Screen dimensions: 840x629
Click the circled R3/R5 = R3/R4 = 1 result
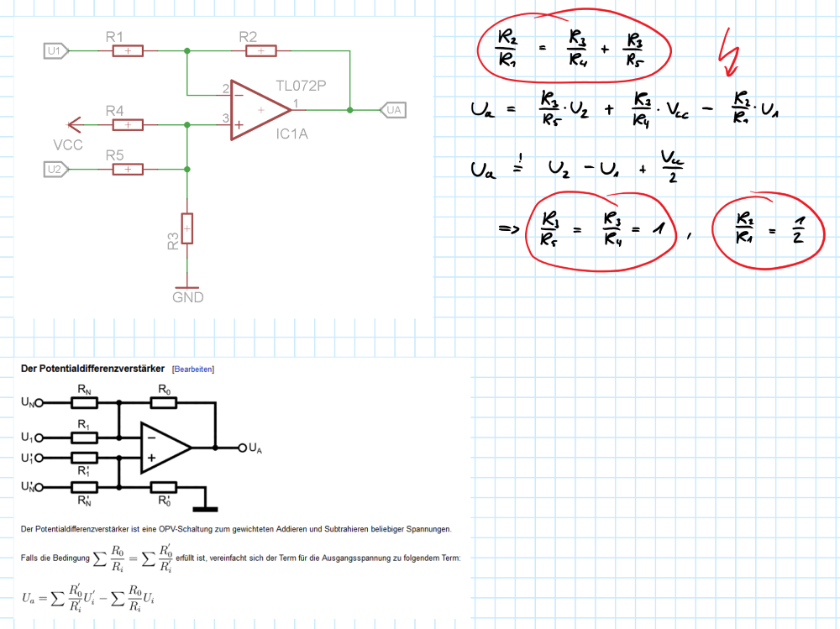(601, 232)
